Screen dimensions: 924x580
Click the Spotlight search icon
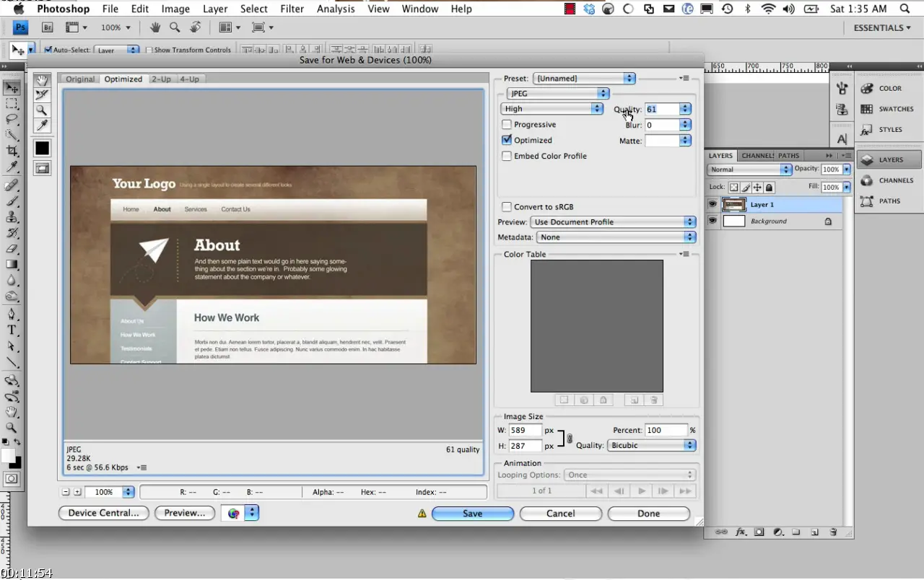point(905,9)
